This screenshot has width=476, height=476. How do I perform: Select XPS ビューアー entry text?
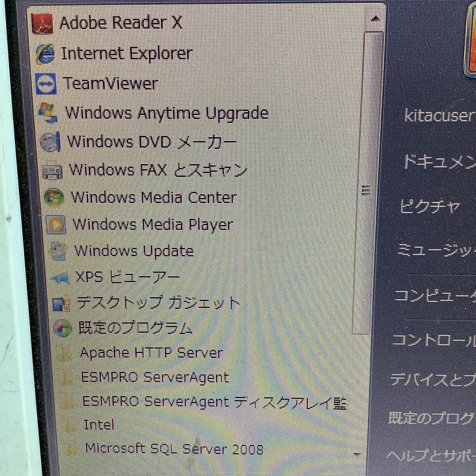coord(128,277)
